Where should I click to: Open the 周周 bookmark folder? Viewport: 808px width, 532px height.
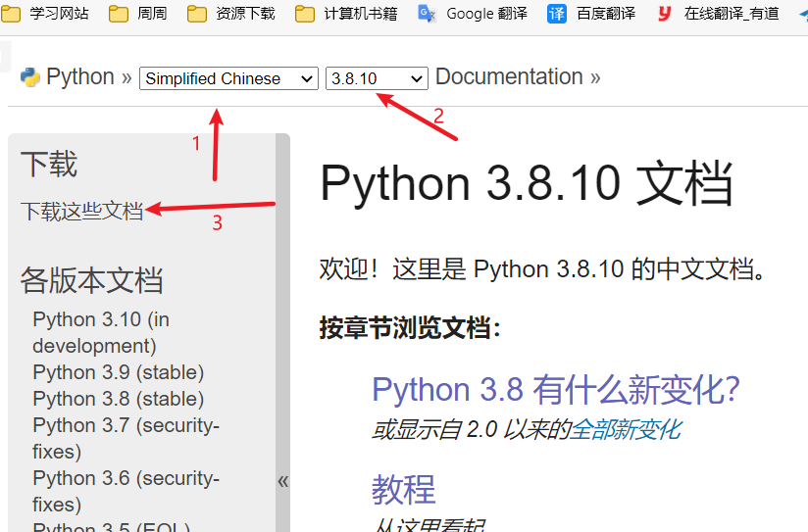[138, 14]
